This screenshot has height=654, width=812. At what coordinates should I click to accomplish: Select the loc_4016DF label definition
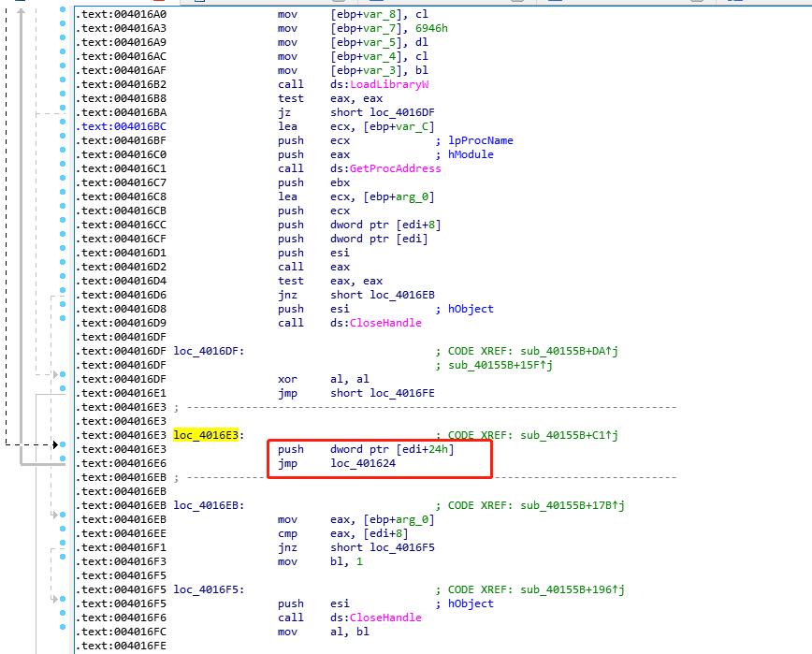click(208, 351)
